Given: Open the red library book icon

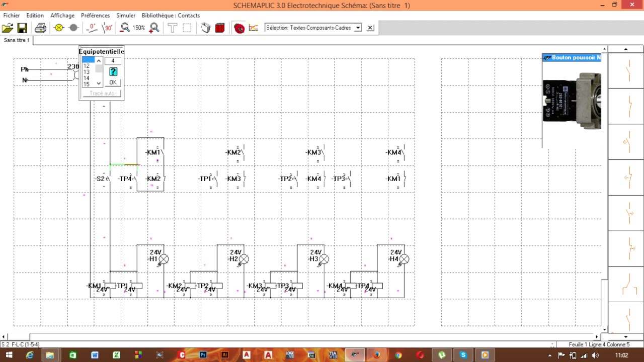Looking at the screenshot, I should pyautogui.click(x=220, y=28).
